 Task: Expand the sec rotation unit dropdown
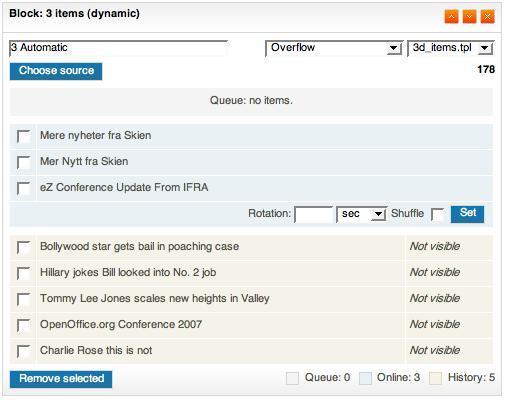point(361,214)
